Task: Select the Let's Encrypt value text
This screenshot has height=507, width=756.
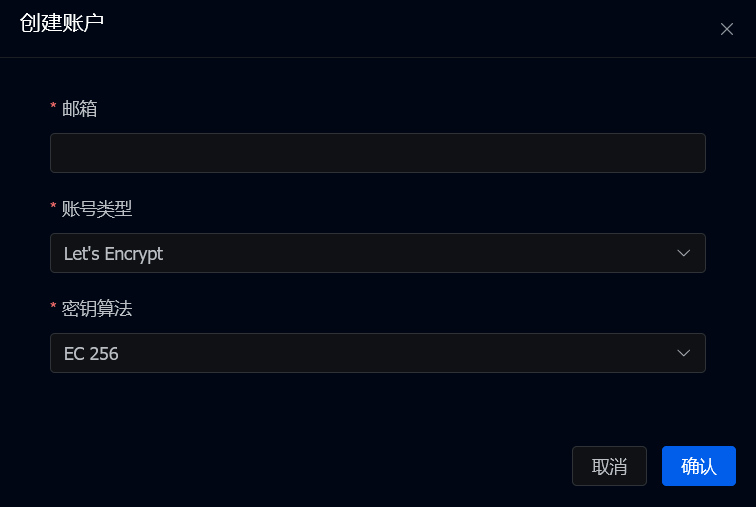Action: 113,254
